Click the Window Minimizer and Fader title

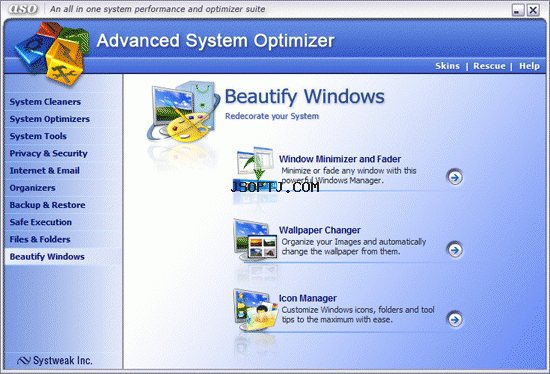point(340,159)
